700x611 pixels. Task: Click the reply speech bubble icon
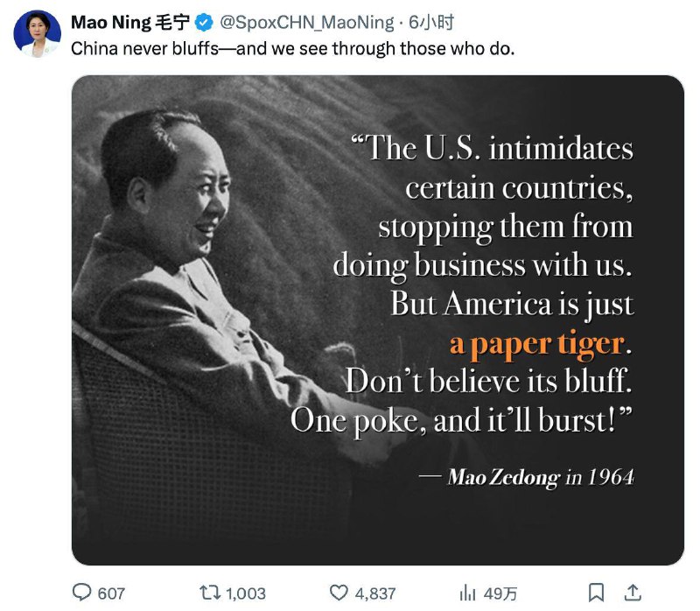tap(81, 593)
